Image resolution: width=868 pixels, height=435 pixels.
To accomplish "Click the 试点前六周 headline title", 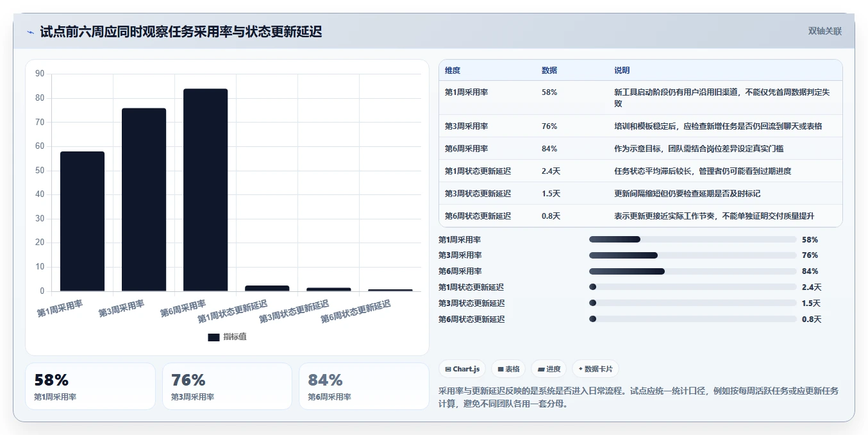I will coord(181,31).
